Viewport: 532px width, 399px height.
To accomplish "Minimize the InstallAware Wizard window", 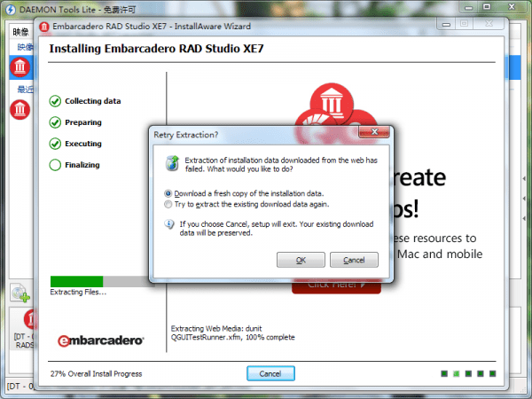I will tap(447, 24).
